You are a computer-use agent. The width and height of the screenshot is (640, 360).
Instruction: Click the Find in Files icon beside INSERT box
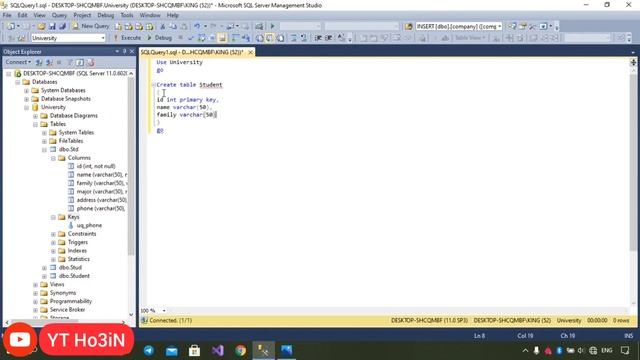408,27
